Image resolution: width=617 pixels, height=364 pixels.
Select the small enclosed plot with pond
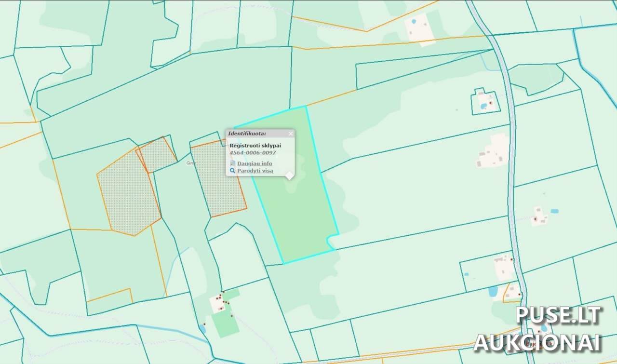pyautogui.click(x=483, y=102)
